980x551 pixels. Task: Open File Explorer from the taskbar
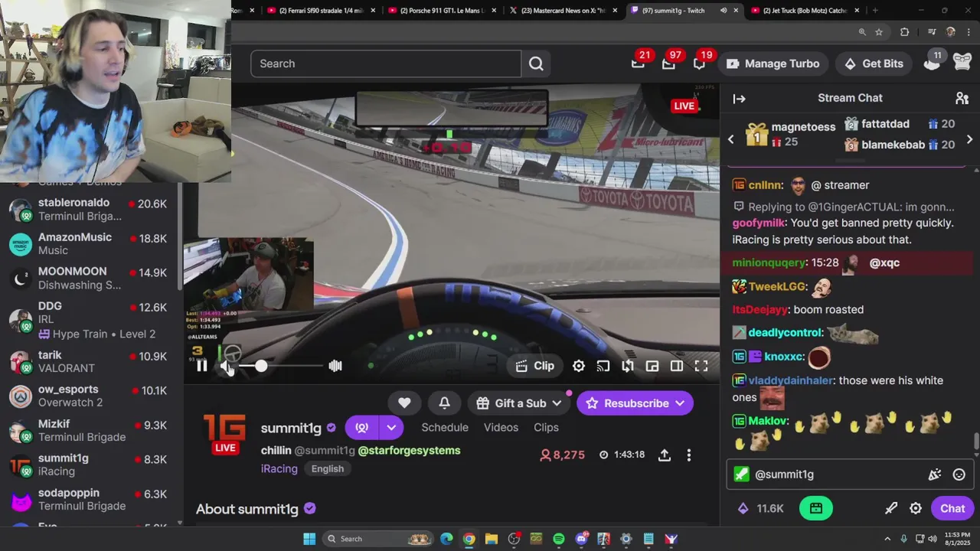492,539
